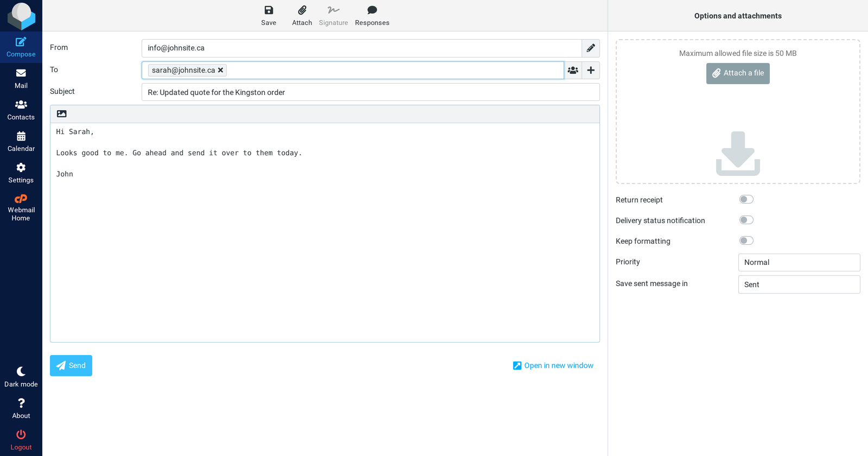Click the From address field
The image size is (868, 456).
point(362,48)
